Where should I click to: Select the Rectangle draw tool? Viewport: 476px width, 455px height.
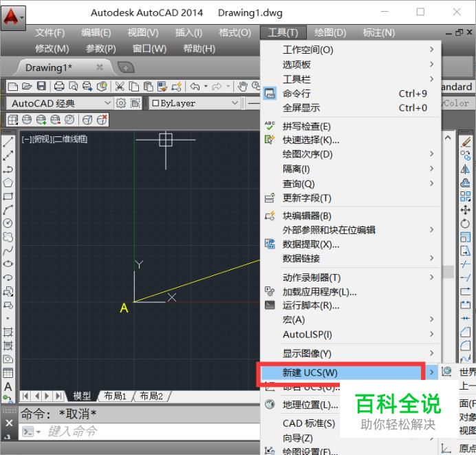8,196
